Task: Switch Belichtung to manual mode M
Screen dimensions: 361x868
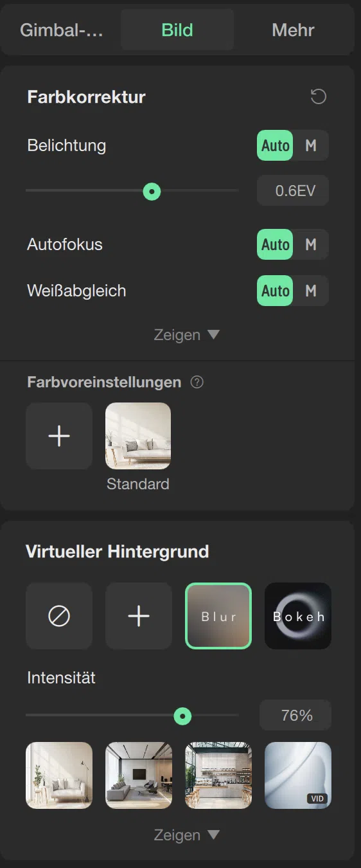Action: (x=311, y=145)
